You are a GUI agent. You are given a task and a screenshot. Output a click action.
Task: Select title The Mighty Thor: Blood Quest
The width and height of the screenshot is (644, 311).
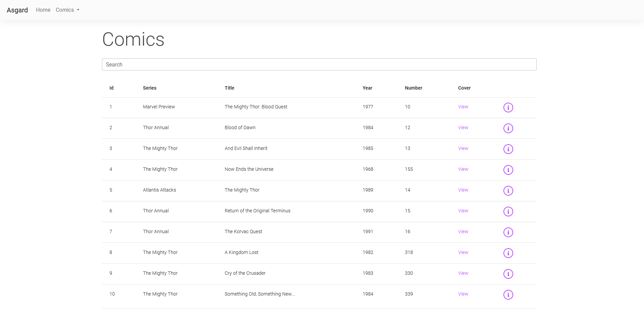(x=256, y=107)
